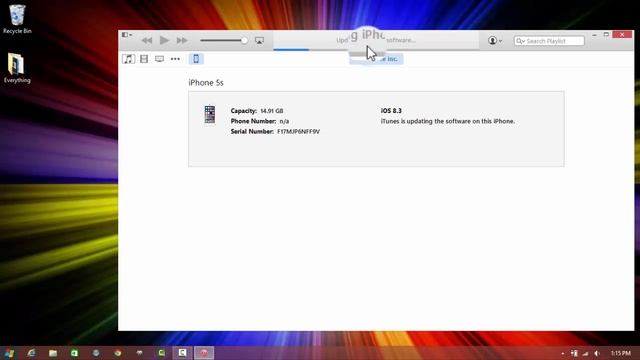The height and width of the screenshot is (360, 640).
Task: Select the iPhone device thumbnail image
Action: (210, 114)
